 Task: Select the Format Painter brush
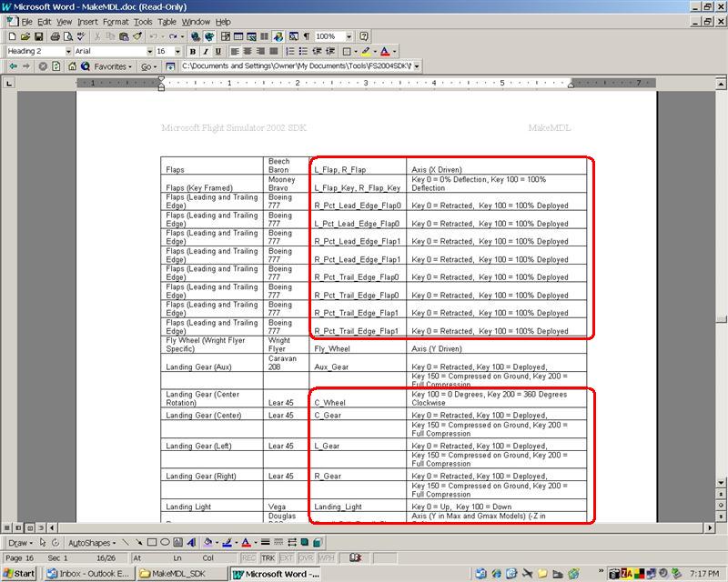pos(137,36)
